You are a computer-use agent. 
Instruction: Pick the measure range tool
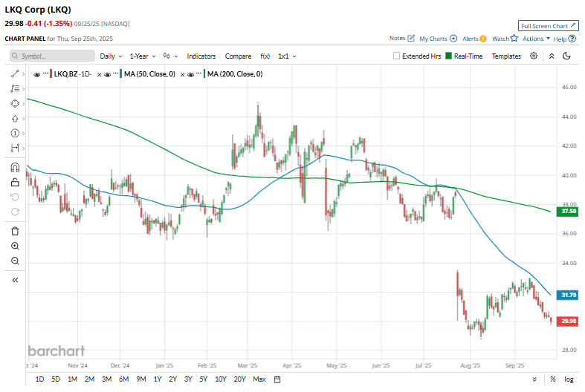pos(15,148)
